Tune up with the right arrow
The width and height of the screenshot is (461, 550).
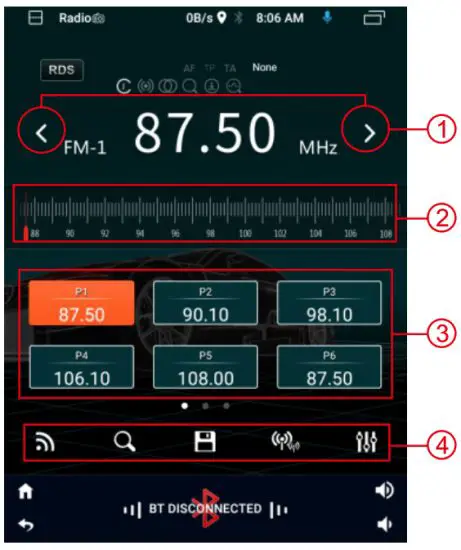click(x=370, y=133)
